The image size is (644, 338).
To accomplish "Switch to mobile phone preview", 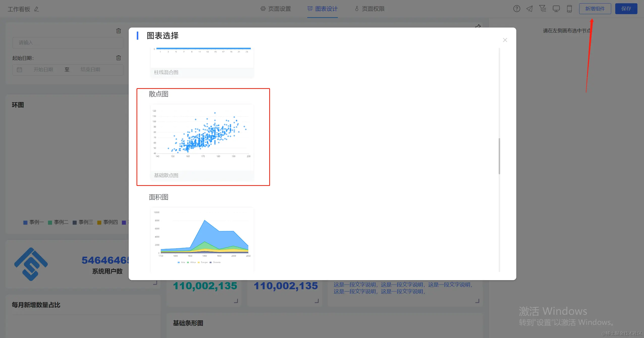I will point(569,9).
